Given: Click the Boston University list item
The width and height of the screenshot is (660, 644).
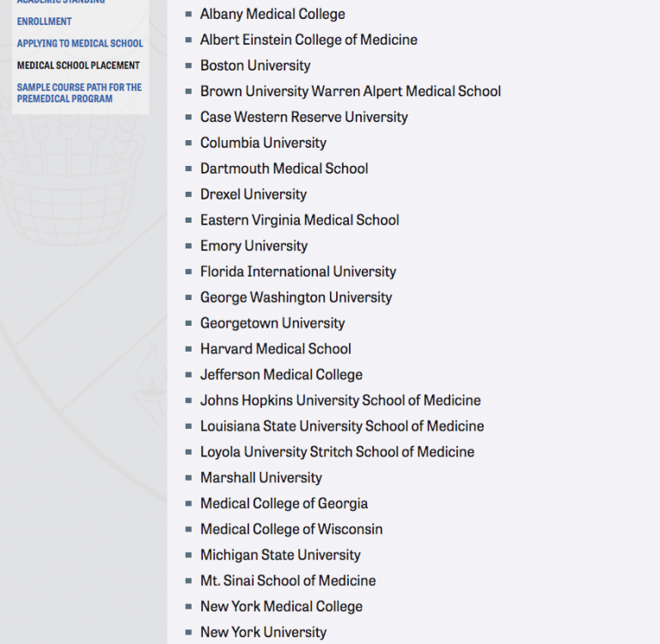Looking at the screenshot, I should (x=255, y=65).
